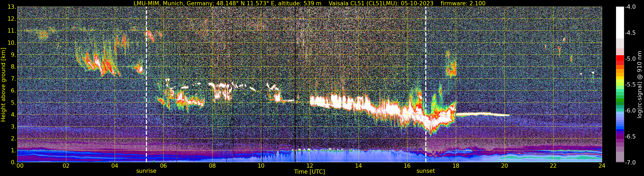Viewport: 644px width, 176px height.
Task: Click the '16' time tick label
Action: point(407,166)
